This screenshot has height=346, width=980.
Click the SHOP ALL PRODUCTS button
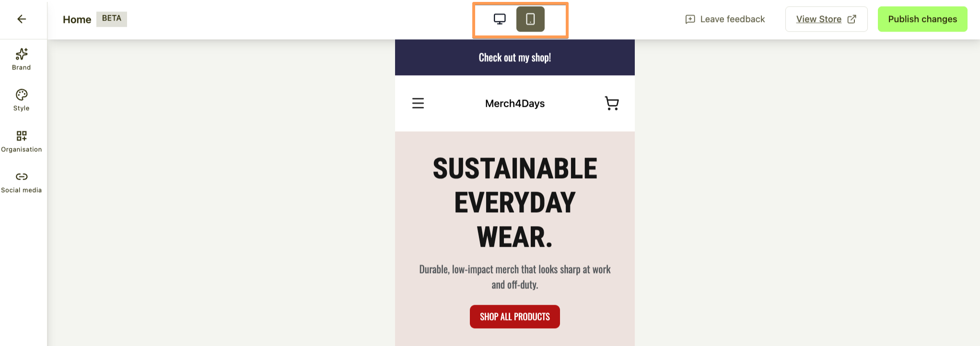pyautogui.click(x=515, y=317)
